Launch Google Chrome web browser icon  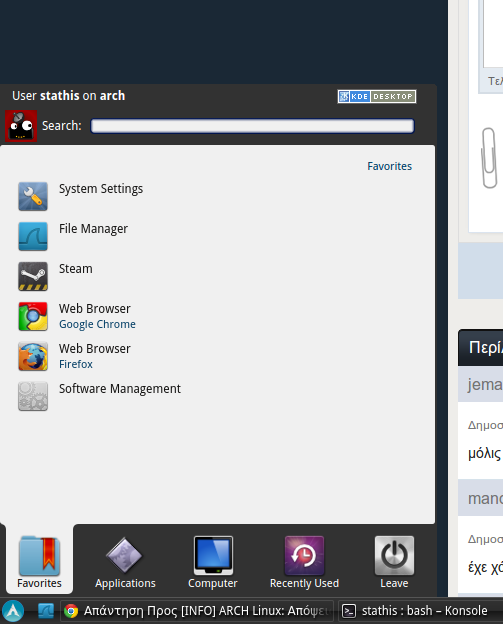point(33,316)
